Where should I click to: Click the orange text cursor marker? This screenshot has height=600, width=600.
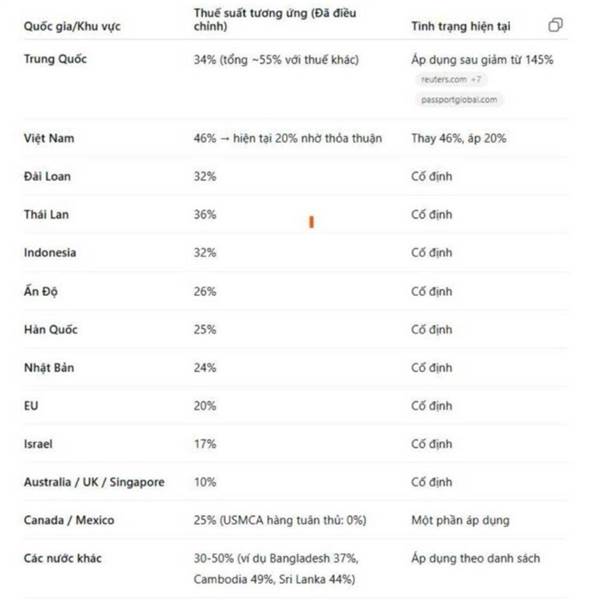tap(311, 222)
